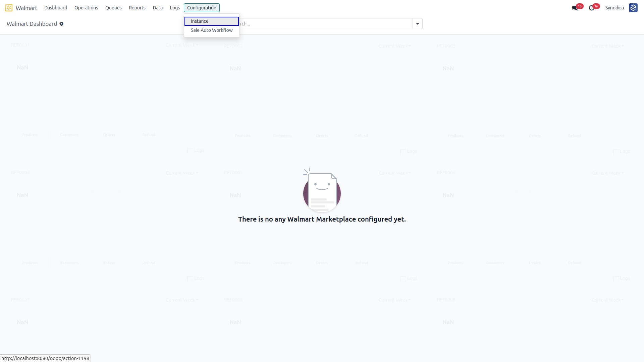Open the Data menu
The image size is (644, 362).
158,8
